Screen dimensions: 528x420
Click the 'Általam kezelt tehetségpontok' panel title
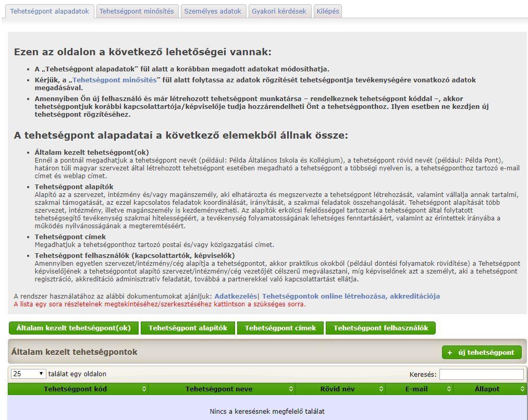(x=74, y=352)
